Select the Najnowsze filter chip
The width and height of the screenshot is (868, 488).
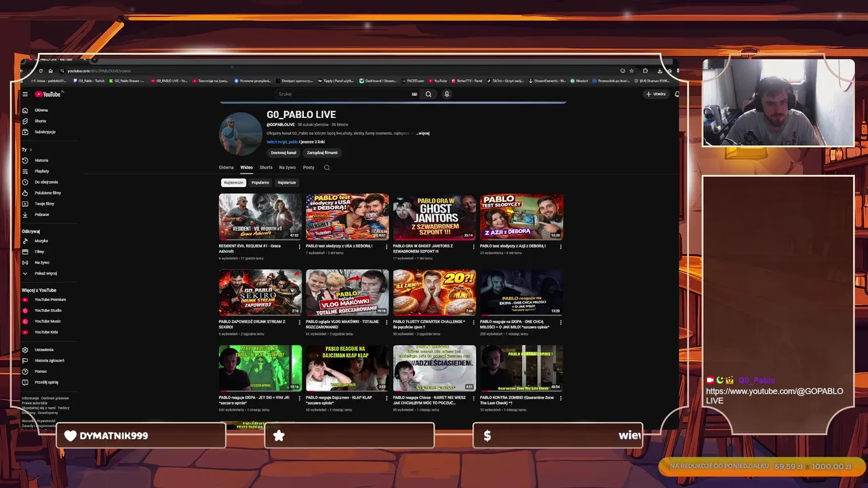pyautogui.click(x=233, y=182)
